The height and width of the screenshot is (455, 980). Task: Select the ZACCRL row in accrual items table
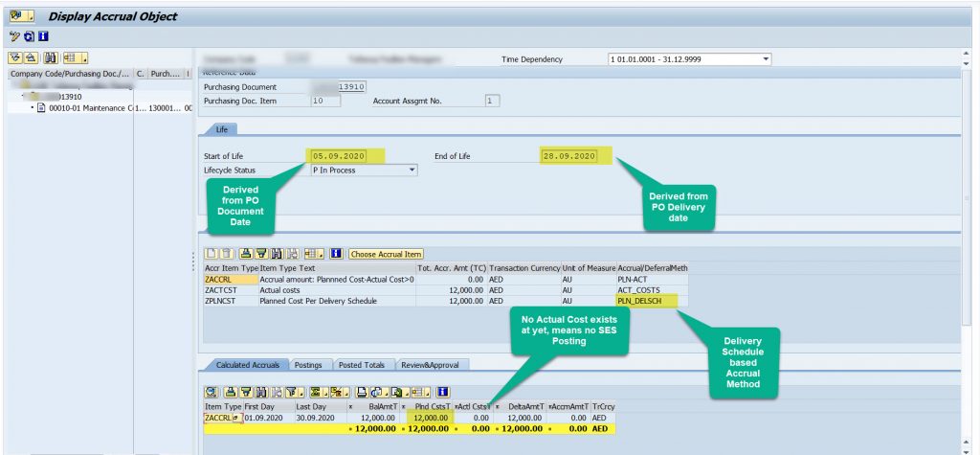tap(446, 280)
